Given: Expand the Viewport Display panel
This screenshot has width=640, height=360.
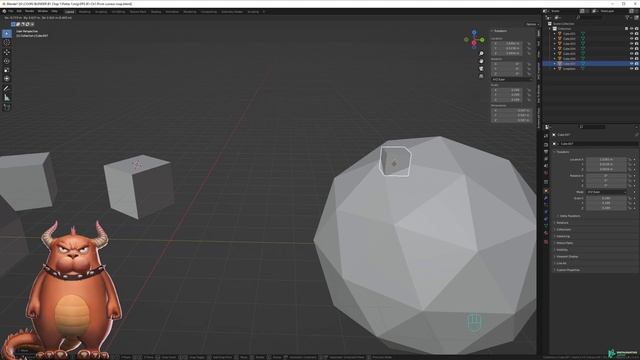Looking at the screenshot, I should point(567,256).
